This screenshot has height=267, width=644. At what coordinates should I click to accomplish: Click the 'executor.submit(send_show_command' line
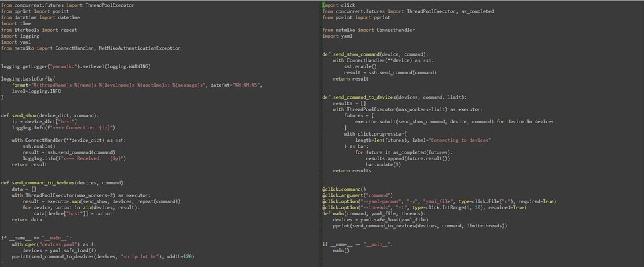(454, 122)
